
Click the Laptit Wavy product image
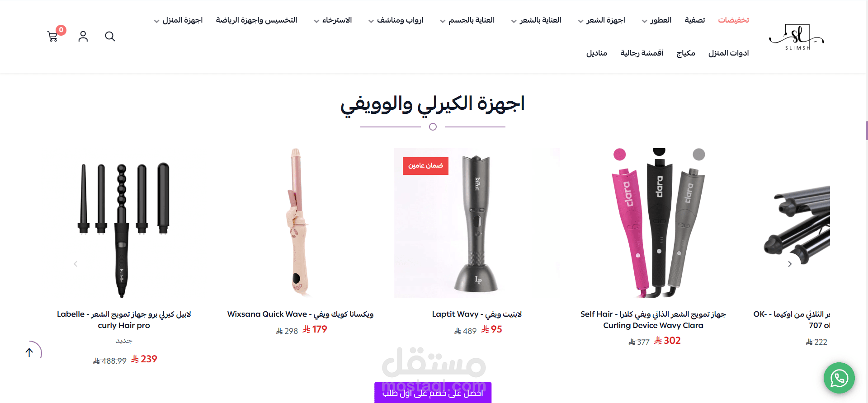(x=476, y=223)
